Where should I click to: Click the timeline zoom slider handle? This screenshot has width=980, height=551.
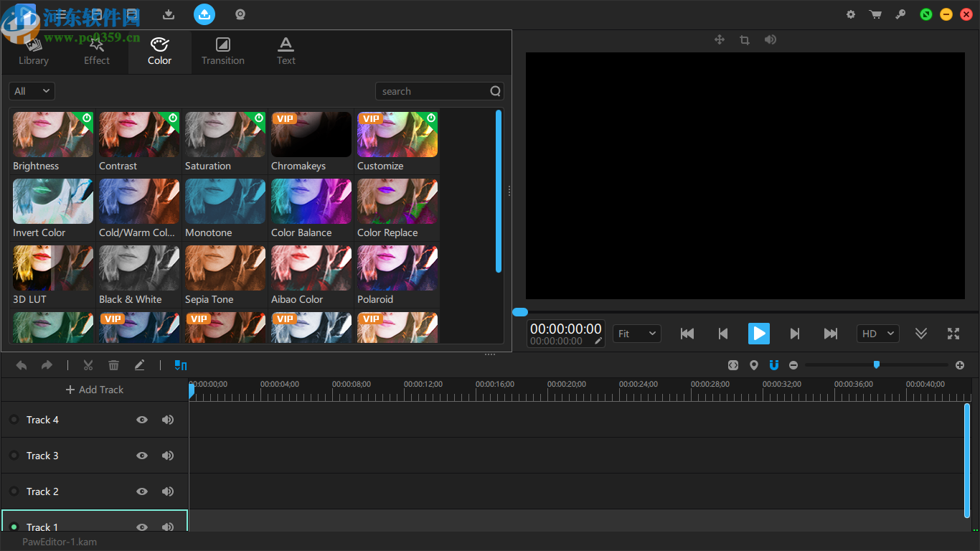pos(876,364)
